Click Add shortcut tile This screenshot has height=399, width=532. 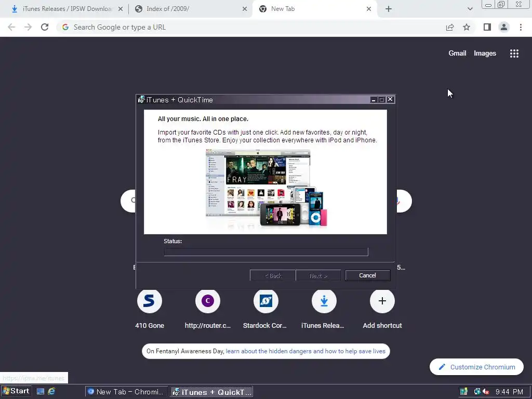point(382,309)
